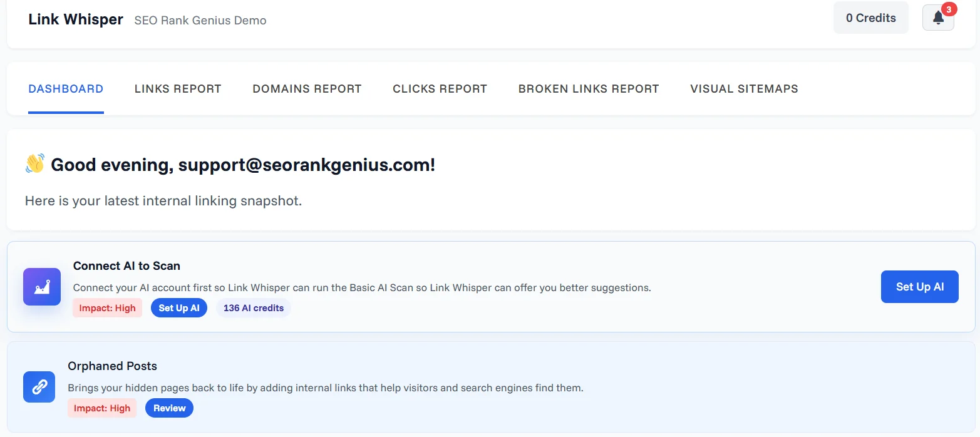
Task: Click 'Here is your latest internal linking snapshot' text
Action: 163,202
